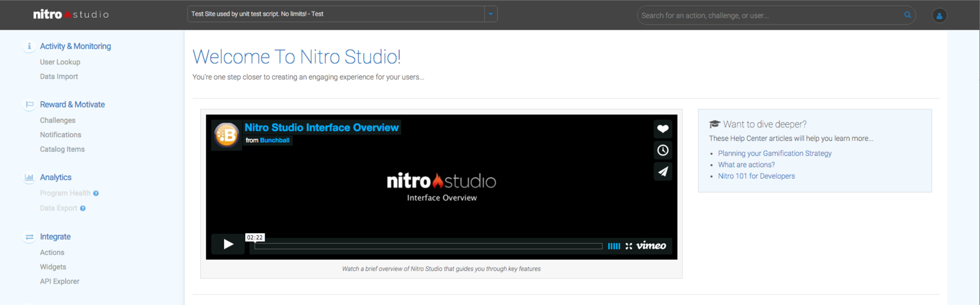Click help icon next to Program Health
The width and height of the screenshot is (980, 305).
point(96,194)
